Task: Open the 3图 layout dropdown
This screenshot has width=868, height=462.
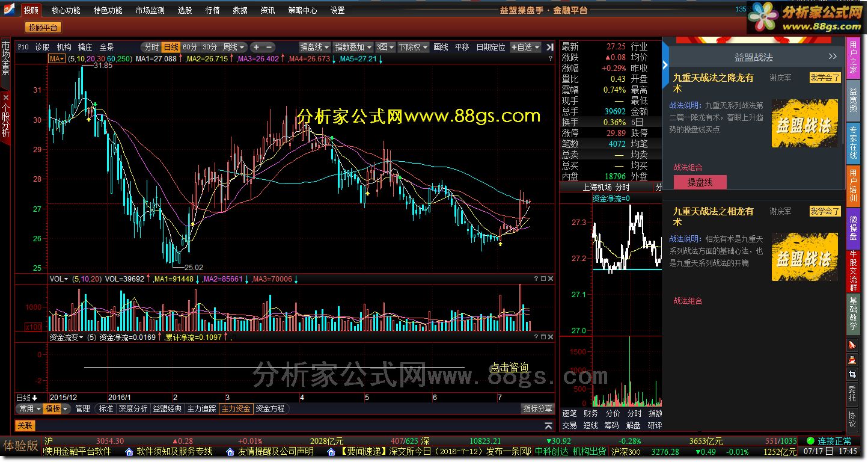Action: click(385, 47)
